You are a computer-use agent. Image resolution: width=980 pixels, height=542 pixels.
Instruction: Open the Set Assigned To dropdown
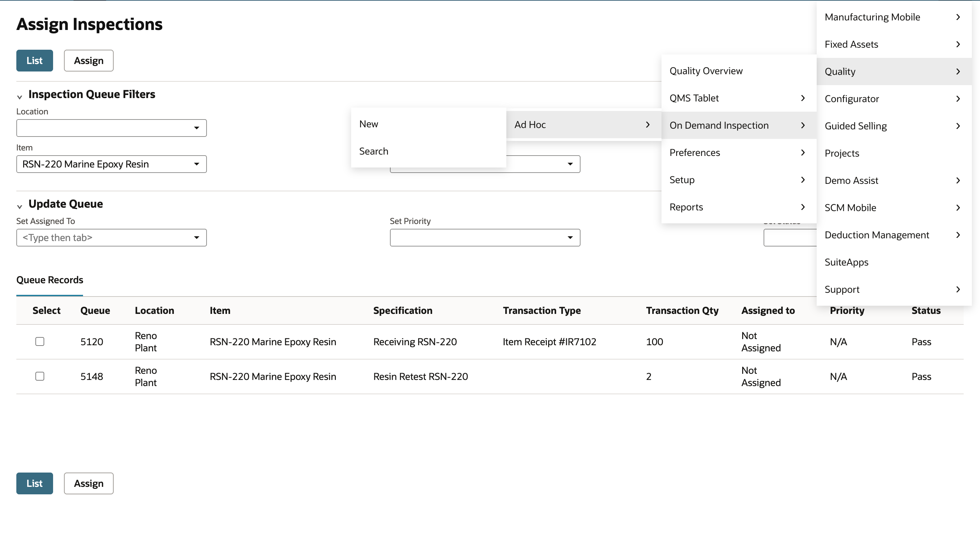click(112, 238)
